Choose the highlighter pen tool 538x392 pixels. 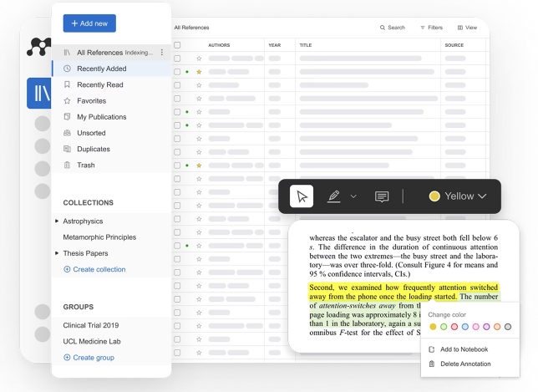click(x=334, y=196)
